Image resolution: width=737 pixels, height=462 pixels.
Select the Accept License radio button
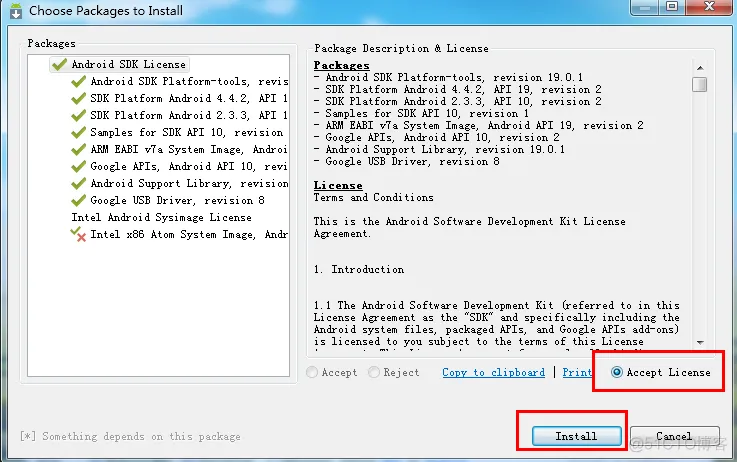617,372
